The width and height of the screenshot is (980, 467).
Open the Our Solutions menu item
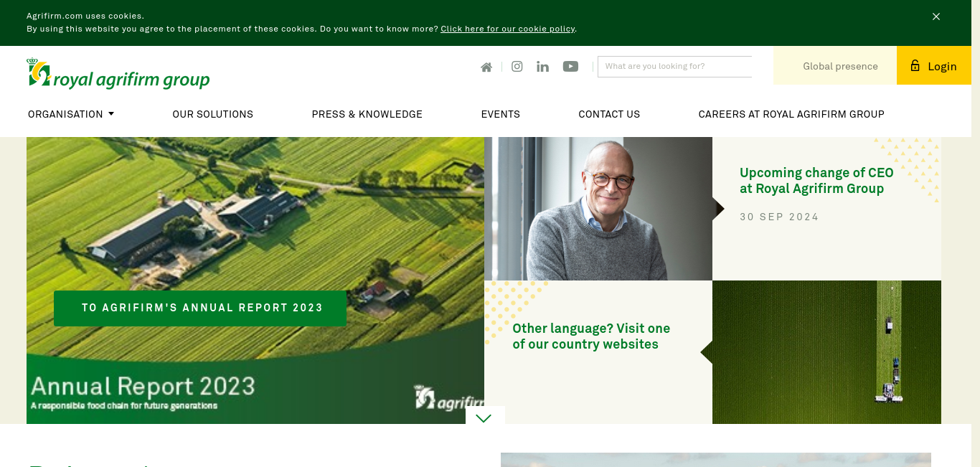click(213, 114)
